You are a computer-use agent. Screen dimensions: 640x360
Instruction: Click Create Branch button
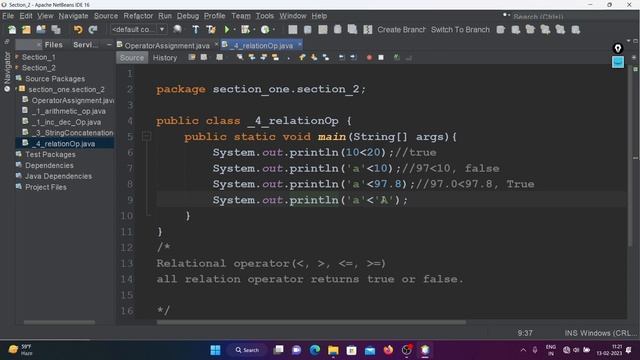pos(401,29)
